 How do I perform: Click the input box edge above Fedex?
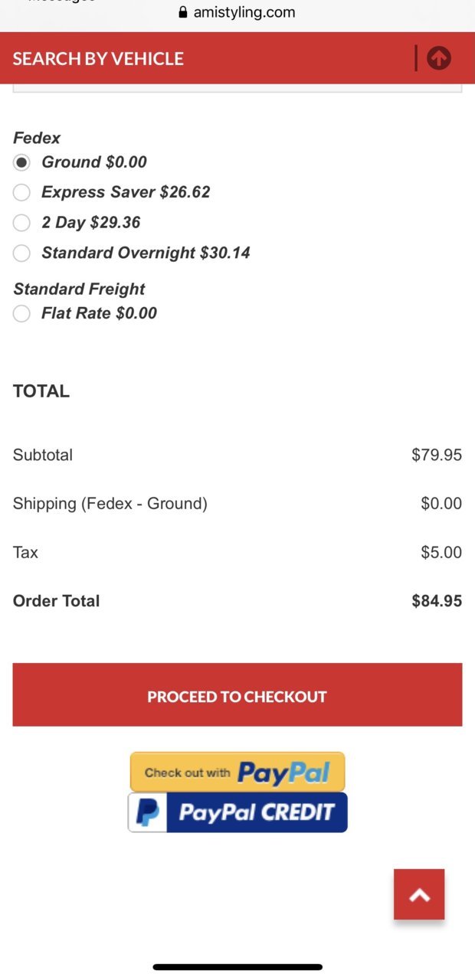(x=237, y=90)
